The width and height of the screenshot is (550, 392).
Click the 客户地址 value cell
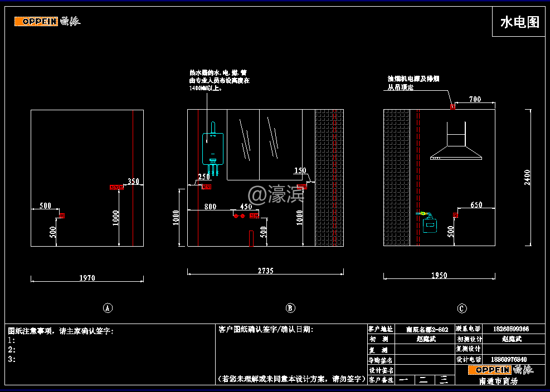tap(426, 329)
